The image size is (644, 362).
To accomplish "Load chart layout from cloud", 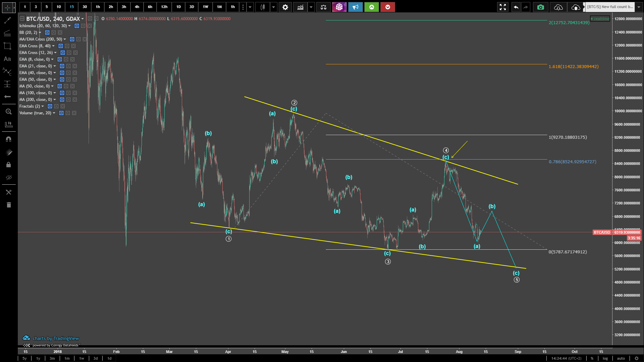I will coord(558,7).
